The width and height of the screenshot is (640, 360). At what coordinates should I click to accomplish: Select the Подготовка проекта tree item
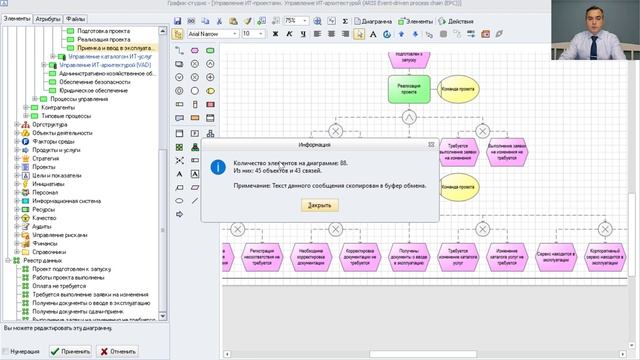tap(104, 31)
